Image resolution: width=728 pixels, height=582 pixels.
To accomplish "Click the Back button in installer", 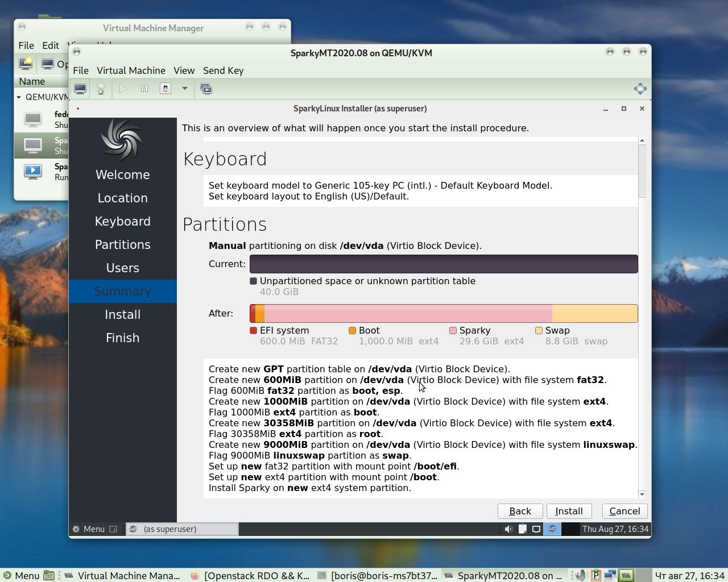I will coord(520,511).
